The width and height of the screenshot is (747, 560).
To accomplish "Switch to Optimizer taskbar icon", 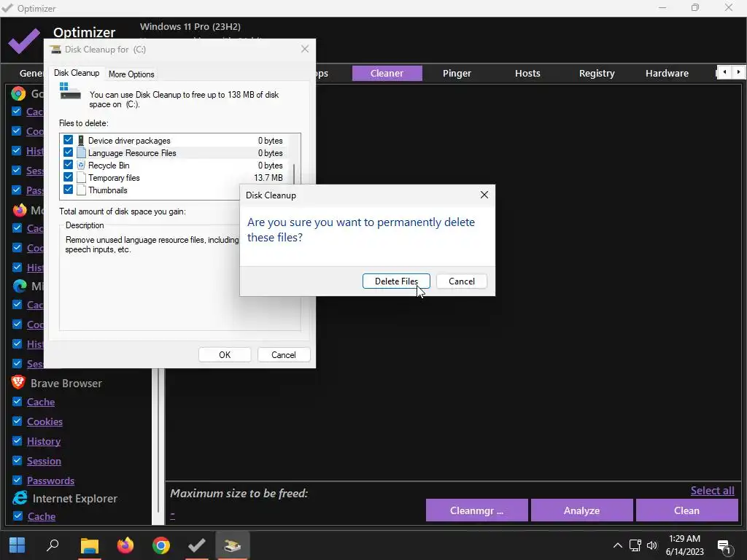I will (x=196, y=545).
